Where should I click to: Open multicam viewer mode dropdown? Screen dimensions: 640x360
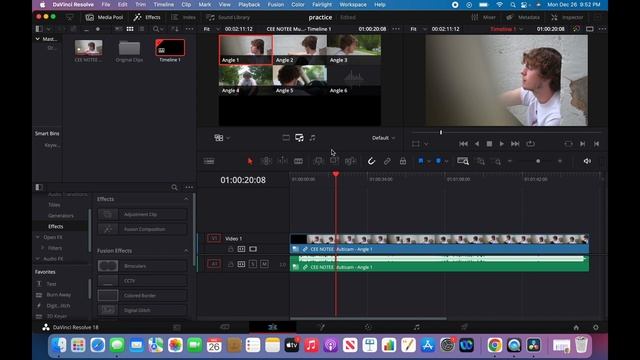(222, 138)
